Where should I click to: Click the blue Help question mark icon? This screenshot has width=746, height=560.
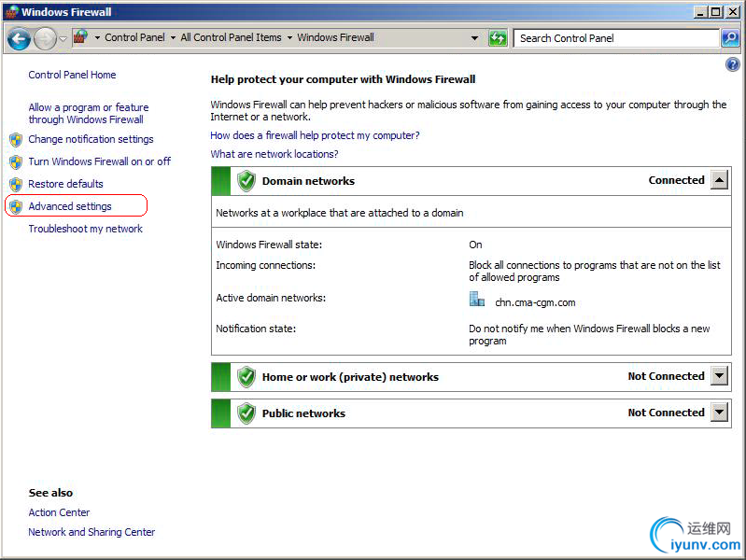point(733,64)
